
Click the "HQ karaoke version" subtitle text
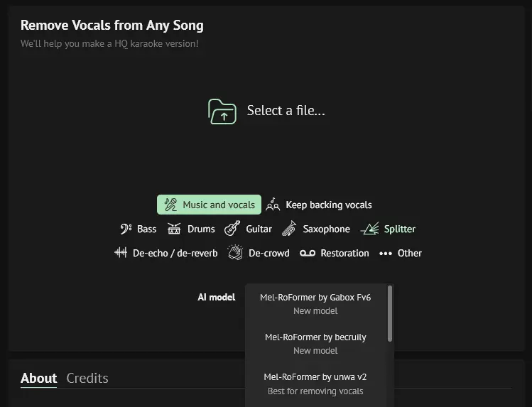click(156, 43)
